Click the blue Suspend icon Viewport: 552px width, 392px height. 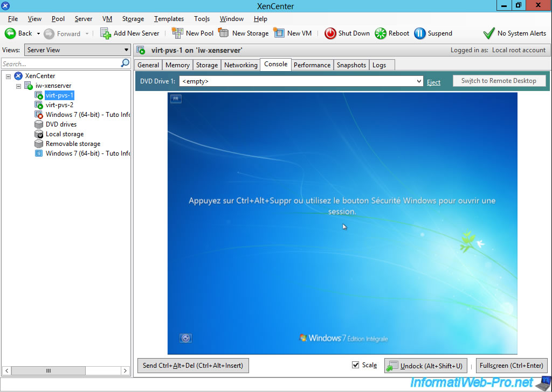[420, 33]
